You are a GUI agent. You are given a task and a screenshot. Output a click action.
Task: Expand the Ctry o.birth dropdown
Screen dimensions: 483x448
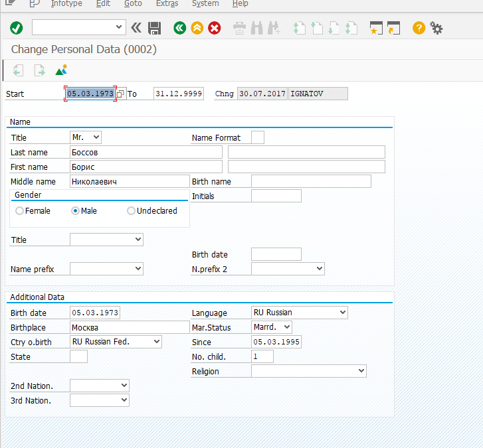tap(157, 342)
